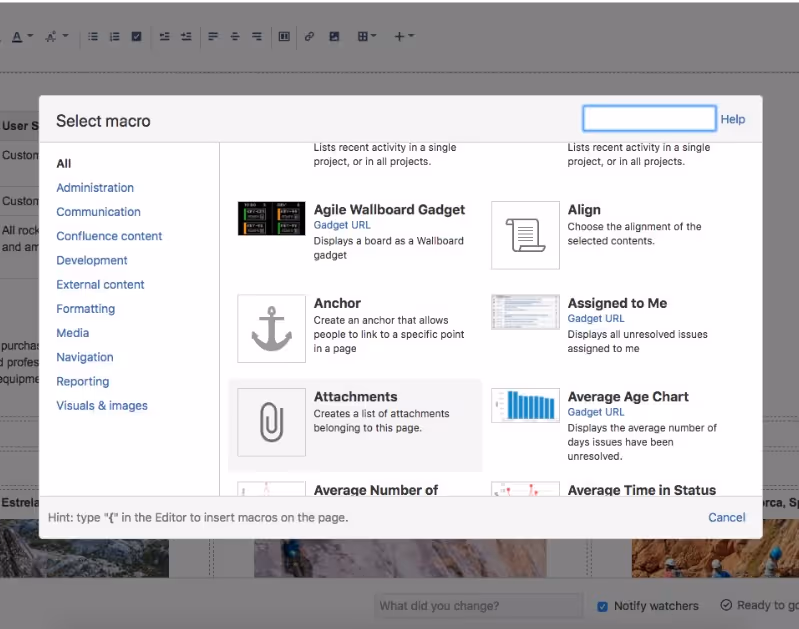799x629 pixels.
Task: Filter macros by Reporting
Action: coord(83,381)
